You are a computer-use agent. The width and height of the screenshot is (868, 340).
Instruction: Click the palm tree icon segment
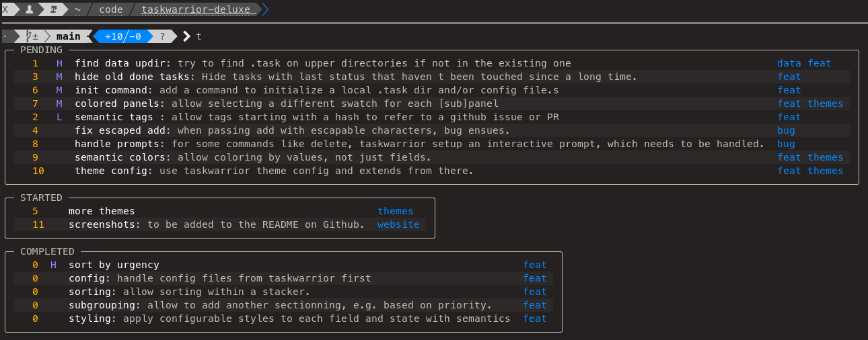53,9
